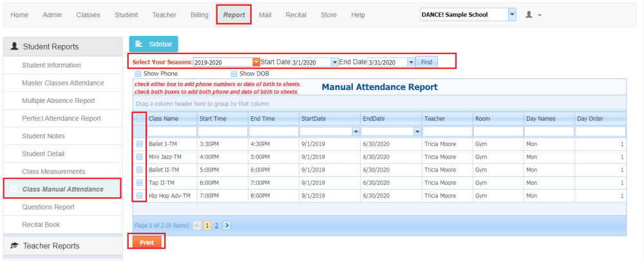644x261 pixels.
Task: Open the Billing menu
Action: (199, 15)
